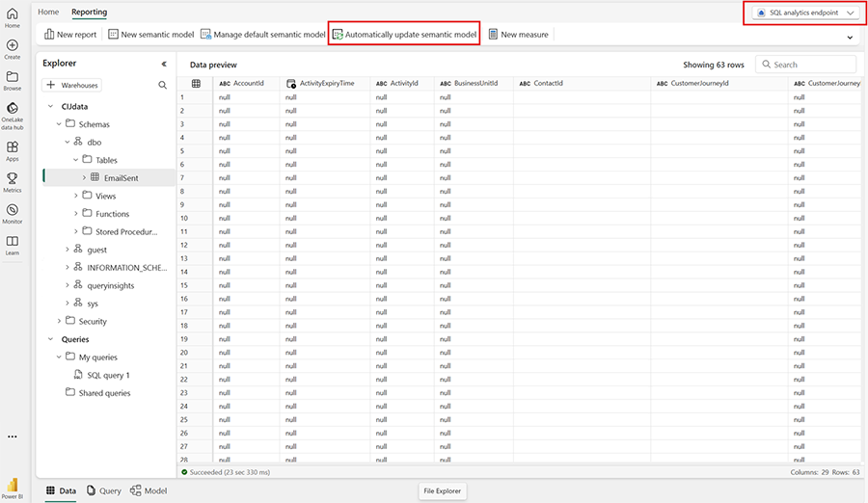Open Home in the left navigation rail
The image size is (868, 503).
tap(13, 17)
